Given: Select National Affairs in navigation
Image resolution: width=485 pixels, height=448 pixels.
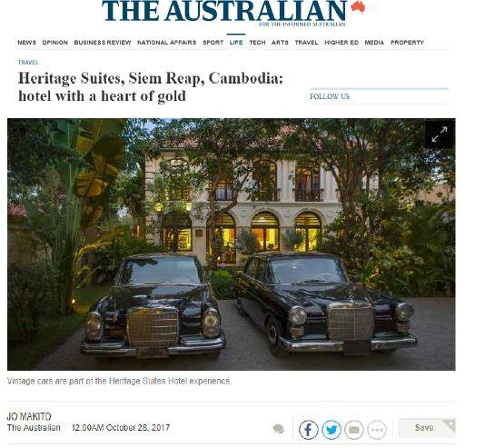Looking at the screenshot, I should pyautogui.click(x=167, y=43).
